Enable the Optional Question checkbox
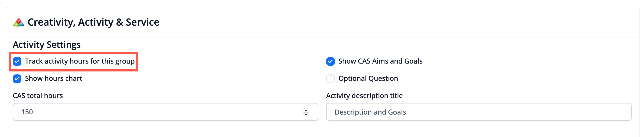 point(330,79)
